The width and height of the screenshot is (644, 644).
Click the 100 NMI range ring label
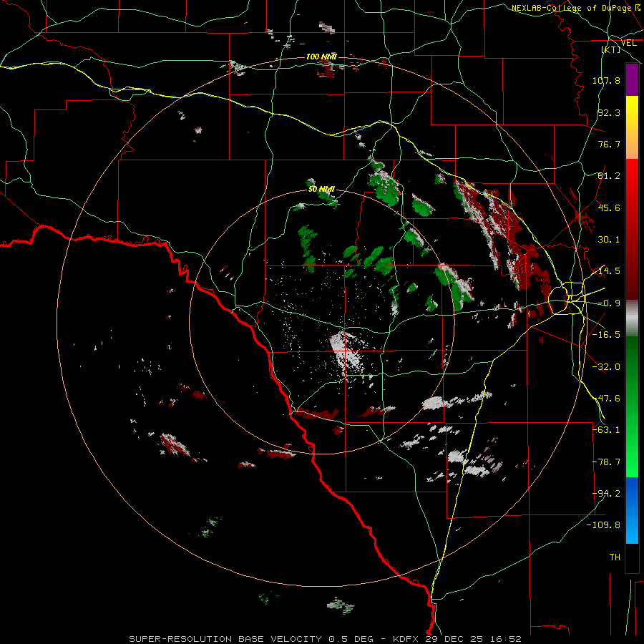coord(321,57)
